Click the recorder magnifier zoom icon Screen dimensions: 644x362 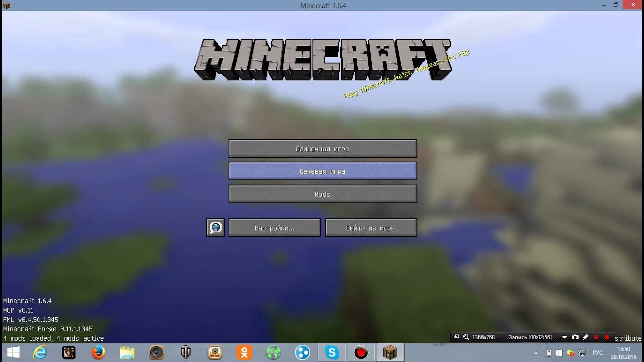pos(466,337)
